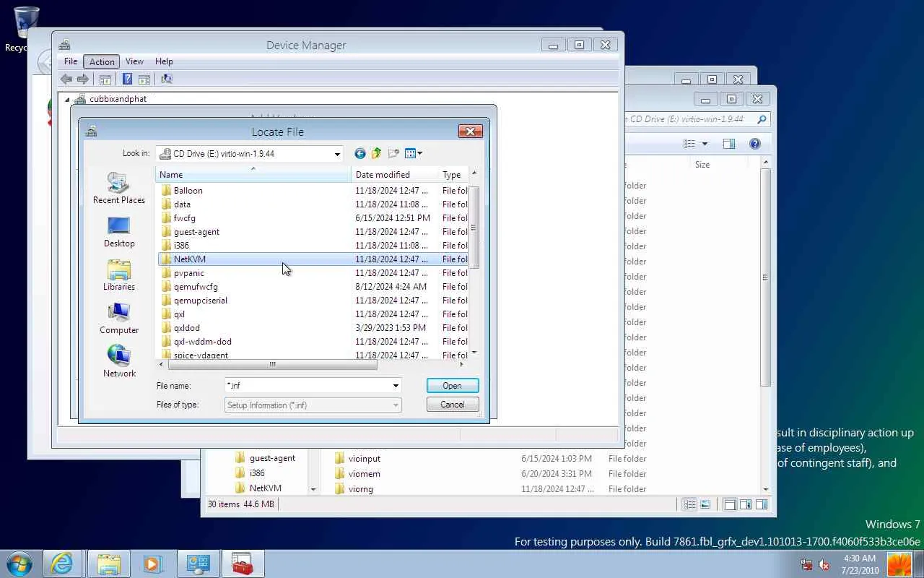Select the qxl-wddm-dod folder

point(202,342)
